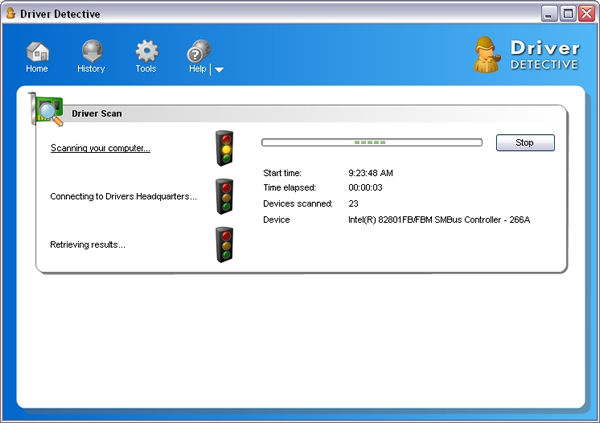
Task: Click the 'Scanning your computer...' link
Action: (x=100, y=148)
